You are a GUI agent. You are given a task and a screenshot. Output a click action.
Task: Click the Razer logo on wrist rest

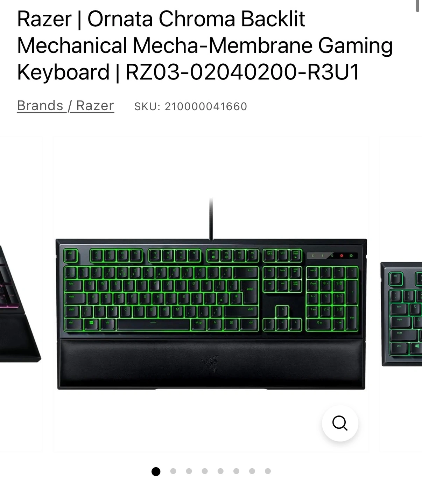tap(210, 363)
